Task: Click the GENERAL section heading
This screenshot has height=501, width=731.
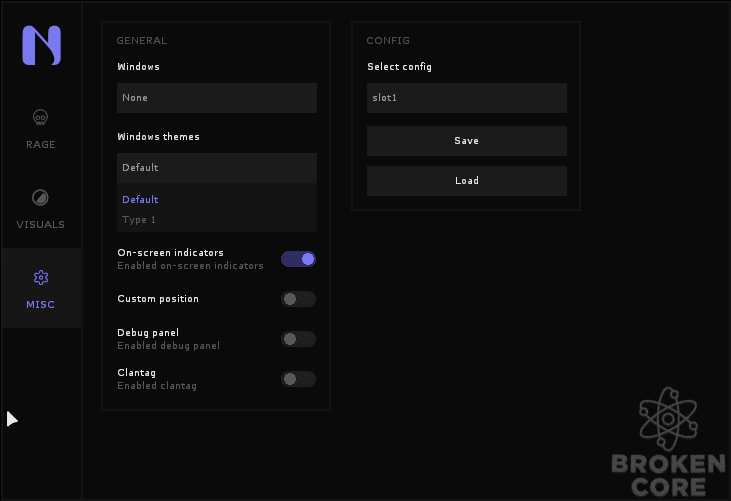Action: pos(142,41)
